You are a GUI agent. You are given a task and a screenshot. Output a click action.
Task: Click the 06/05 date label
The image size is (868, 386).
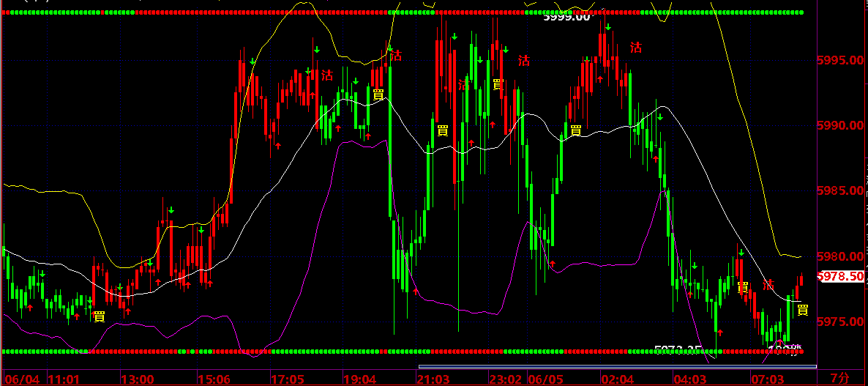(x=545, y=379)
